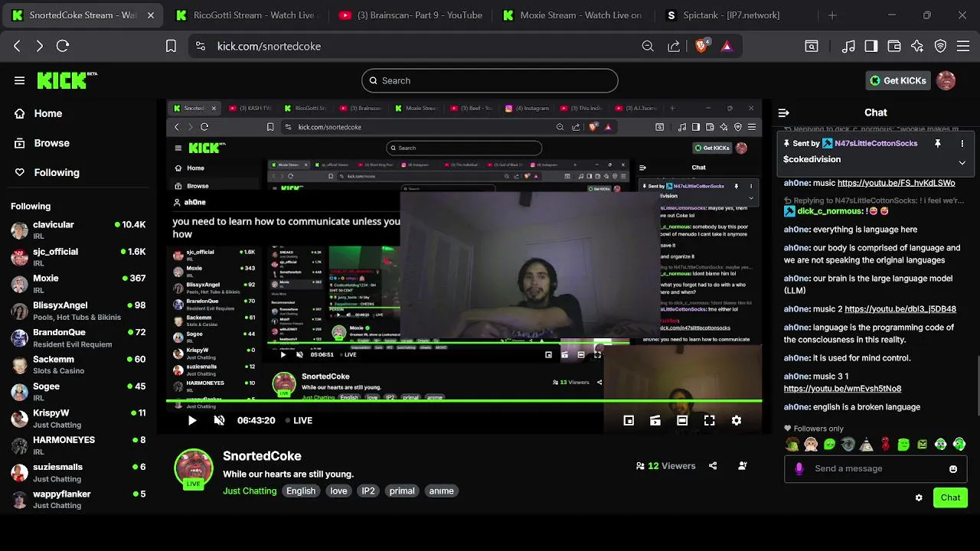Open youtu.be/FS_hvKdLSWo link in chat

(896, 183)
